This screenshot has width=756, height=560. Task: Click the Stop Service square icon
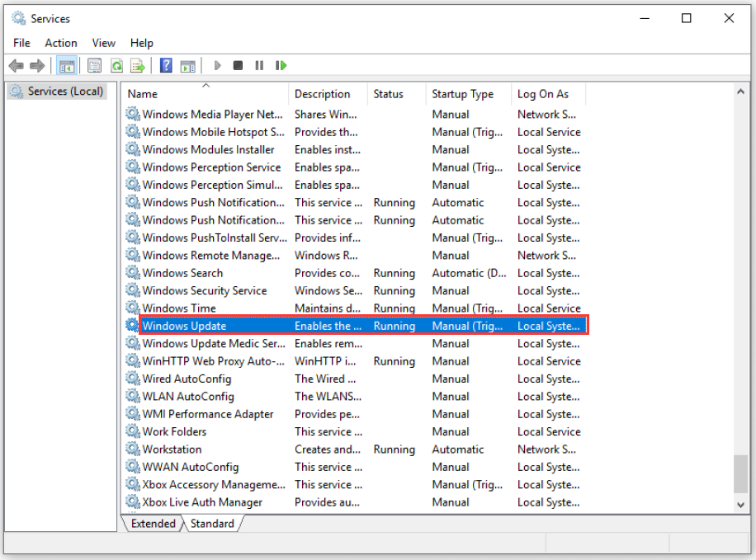[x=238, y=65]
